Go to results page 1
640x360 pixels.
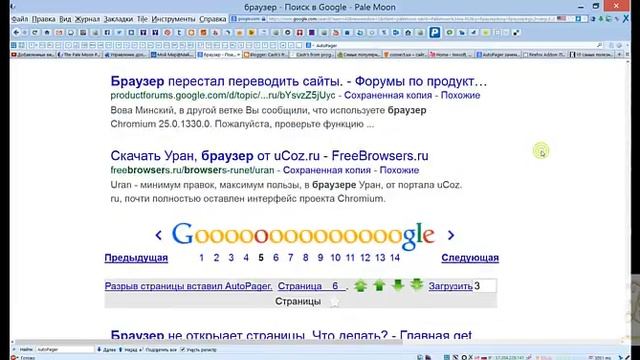[201, 258]
